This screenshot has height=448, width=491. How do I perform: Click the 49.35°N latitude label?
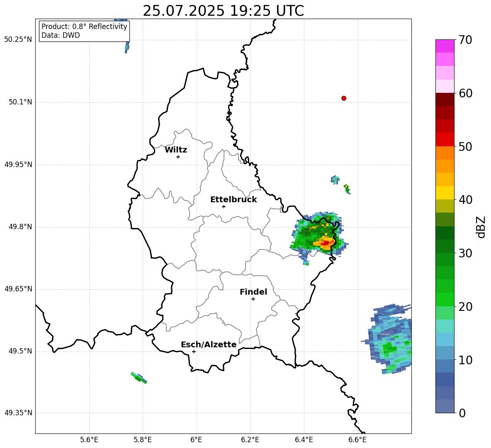[18, 413]
